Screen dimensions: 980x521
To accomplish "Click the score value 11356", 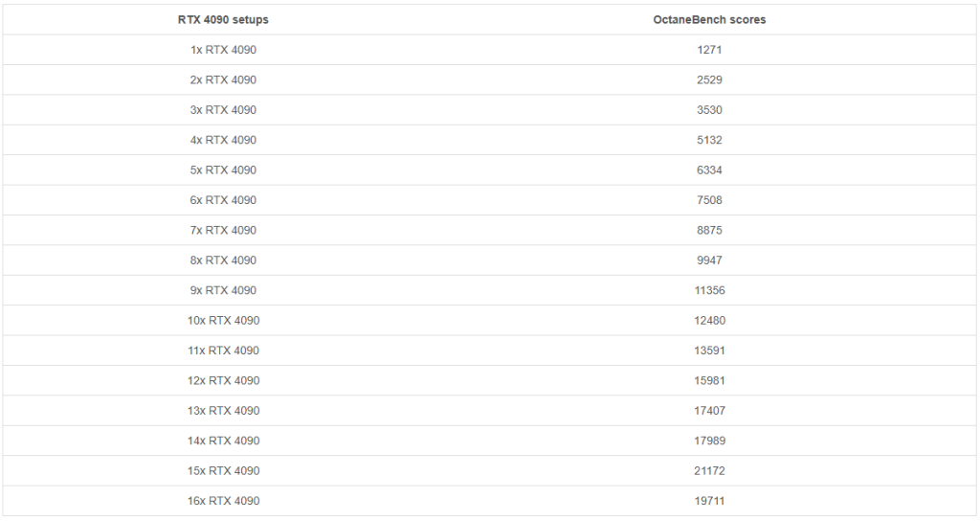I will pos(709,290).
